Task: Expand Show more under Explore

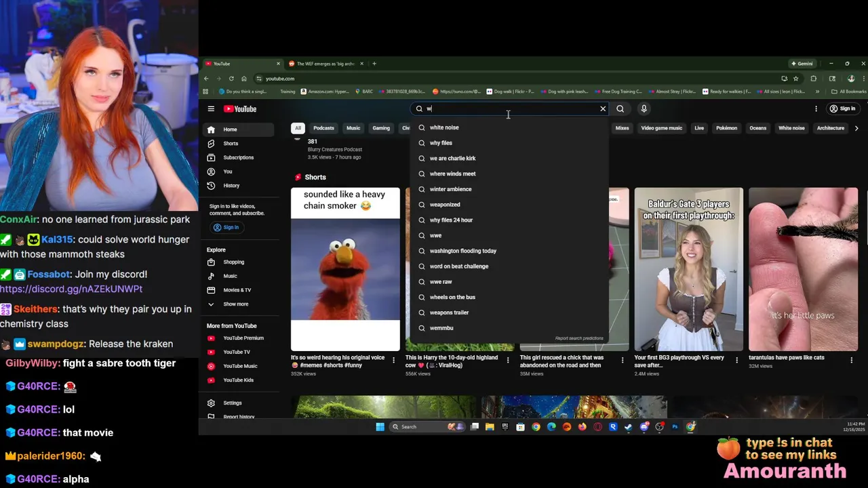Action: click(237, 304)
